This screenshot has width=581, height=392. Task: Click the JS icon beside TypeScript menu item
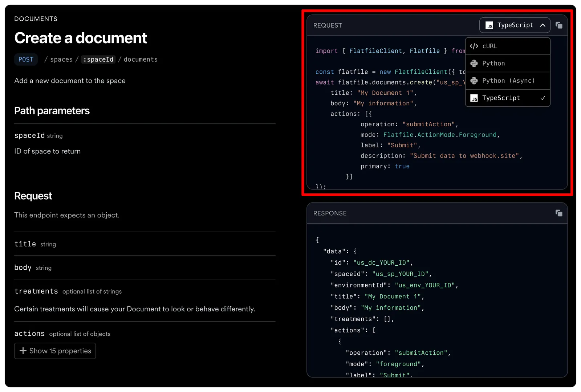click(474, 98)
